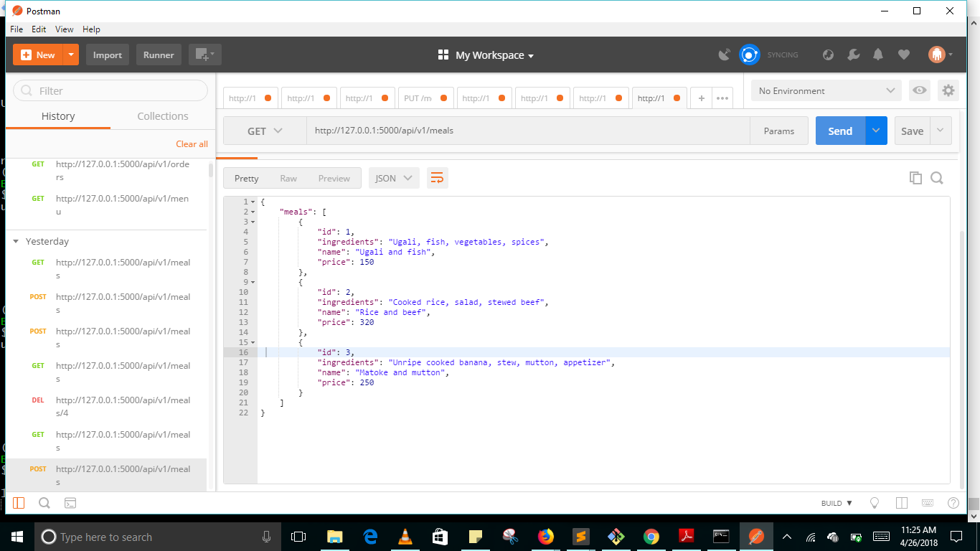
Task: Open the wrench settings icon
Action: [853, 55]
